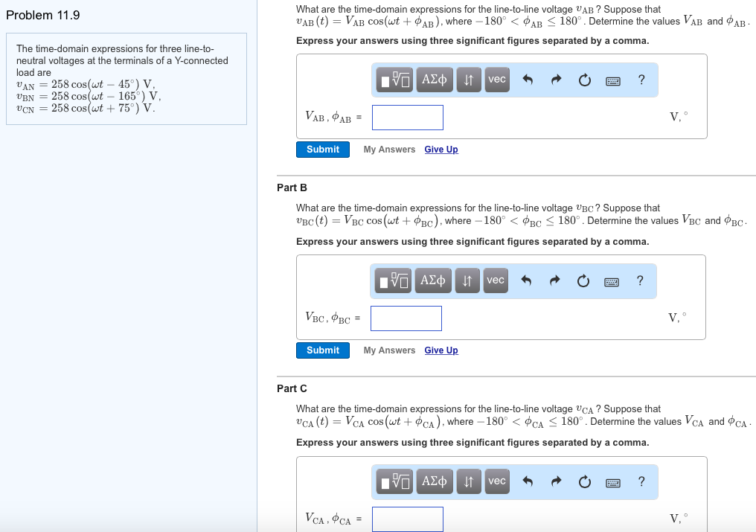The height and width of the screenshot is (532, 756).
Task: Reset the Part A answer with the reset icon
Action: point(583,80)
